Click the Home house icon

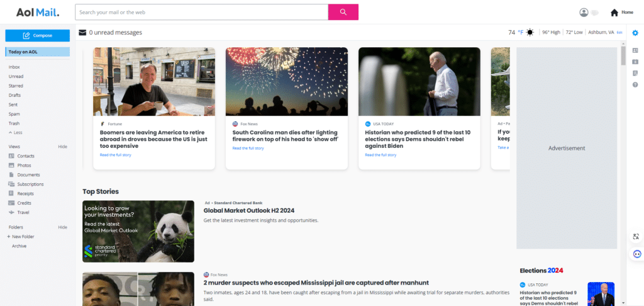point(614,13)
